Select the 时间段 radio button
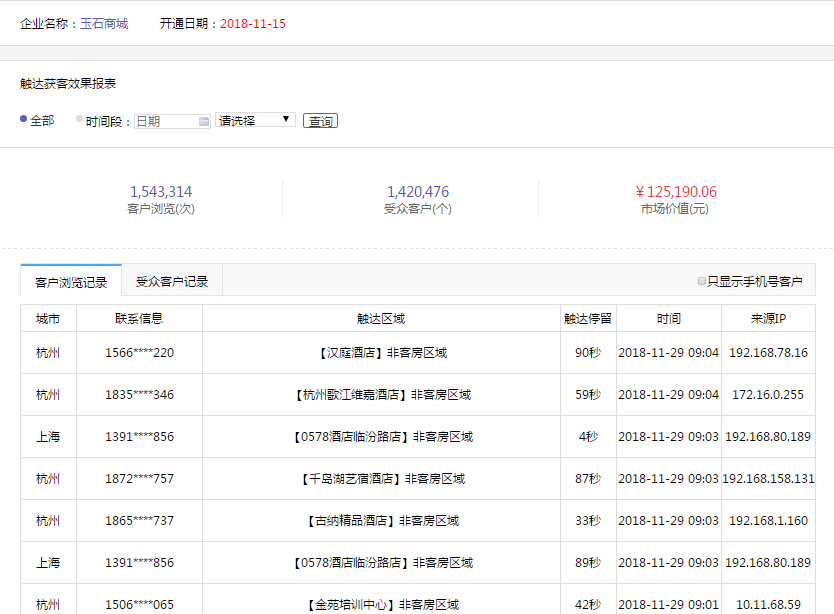 [78, 118]
